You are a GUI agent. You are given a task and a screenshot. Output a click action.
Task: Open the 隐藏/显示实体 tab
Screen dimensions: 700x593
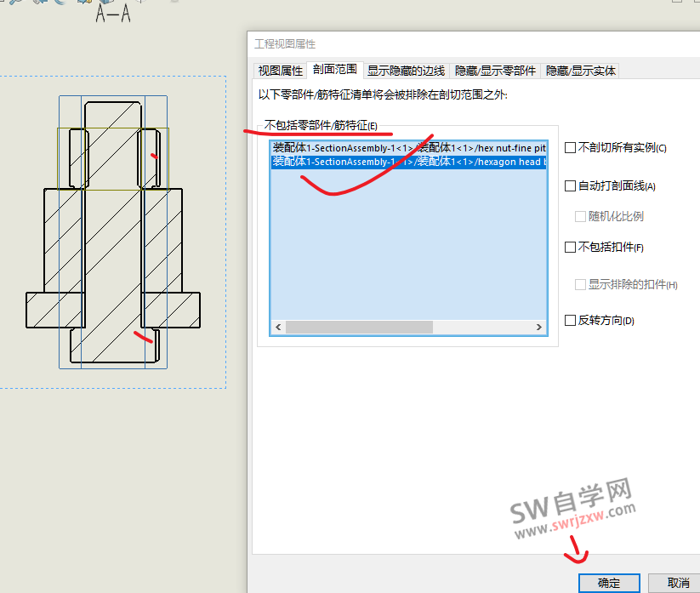click(580, 71)
